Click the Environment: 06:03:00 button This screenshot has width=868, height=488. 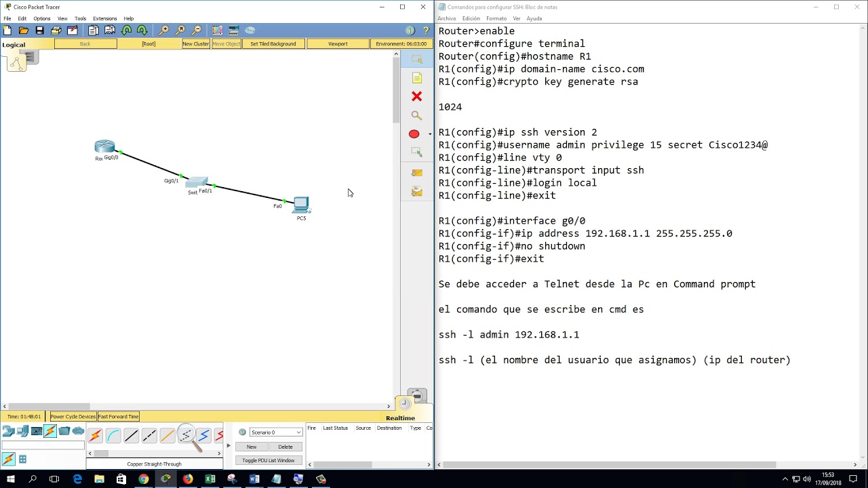point(401,43)
